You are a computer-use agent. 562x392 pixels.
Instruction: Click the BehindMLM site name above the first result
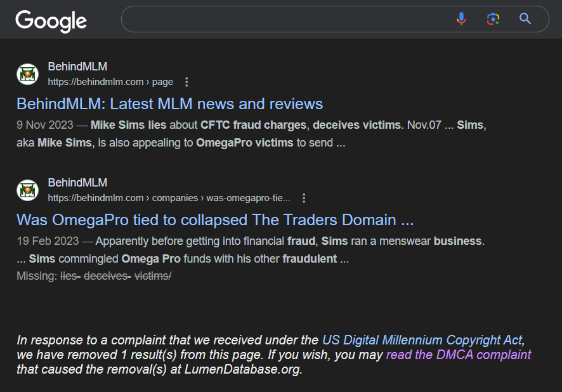(x=77, y=67)
